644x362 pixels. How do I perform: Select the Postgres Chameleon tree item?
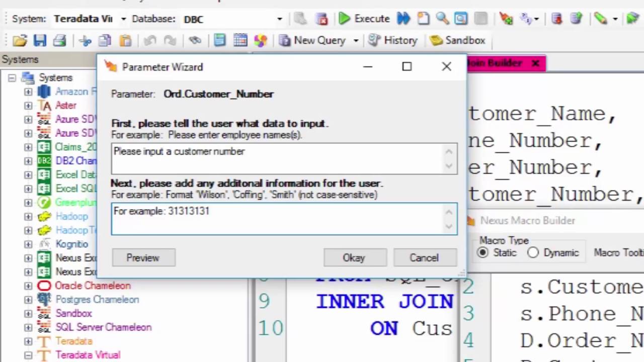pos(97,299)
